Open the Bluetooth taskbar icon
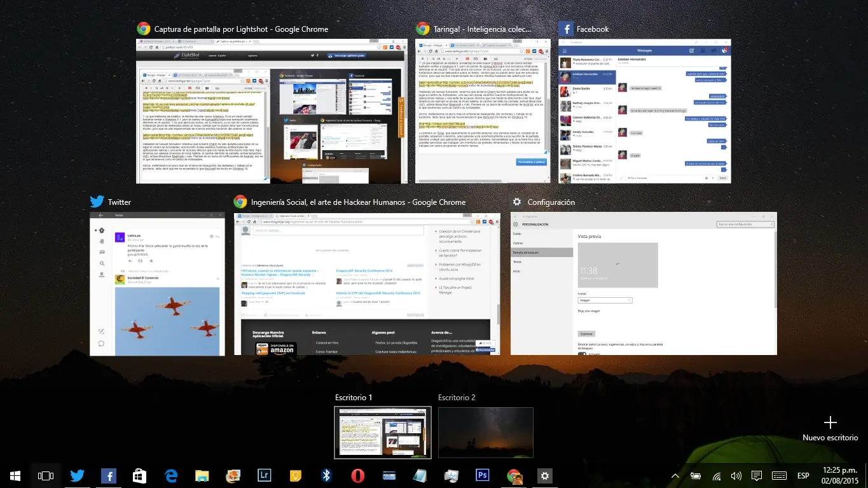The height and width of the screenshot is (488, 868). point(326,475)
